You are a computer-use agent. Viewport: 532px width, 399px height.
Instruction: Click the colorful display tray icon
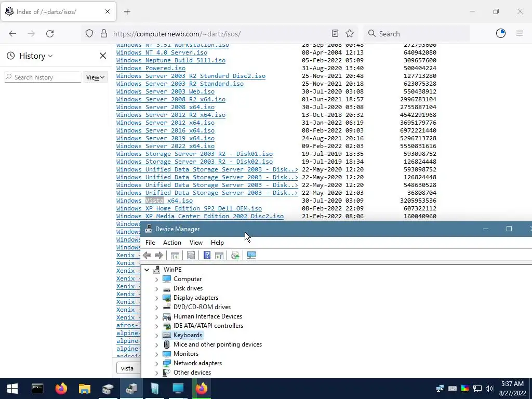[465, 389]
